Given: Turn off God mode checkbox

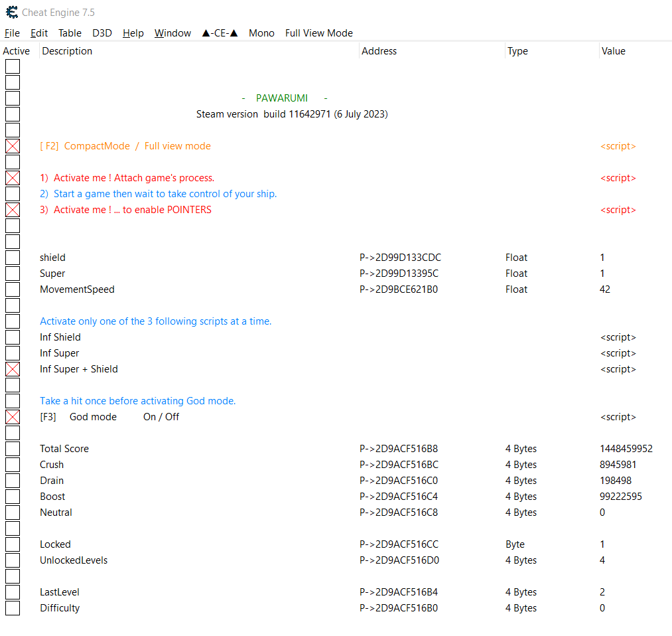Looking at the screenshot, I should (13, 417).
